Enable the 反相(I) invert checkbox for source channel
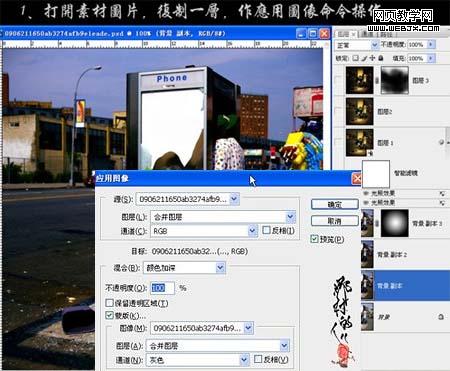The image size is (450, 371). coord(266,230)
